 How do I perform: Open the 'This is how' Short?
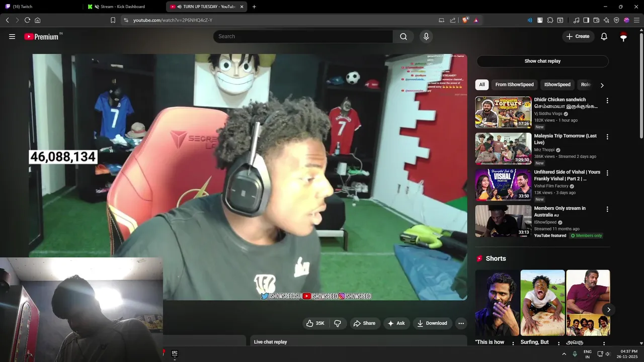(497, 303)
